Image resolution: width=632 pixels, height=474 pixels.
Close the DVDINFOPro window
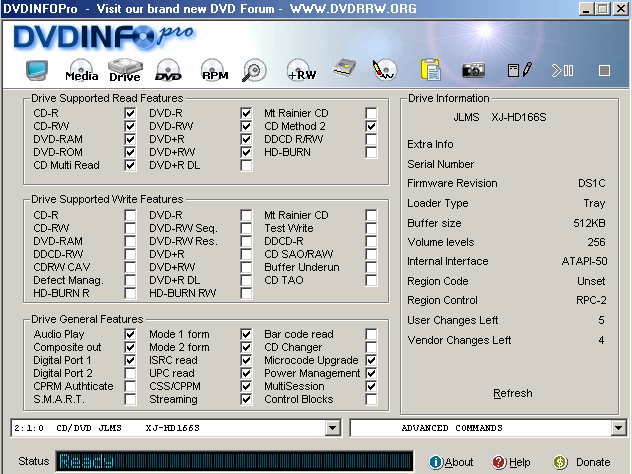pos(620,9)
